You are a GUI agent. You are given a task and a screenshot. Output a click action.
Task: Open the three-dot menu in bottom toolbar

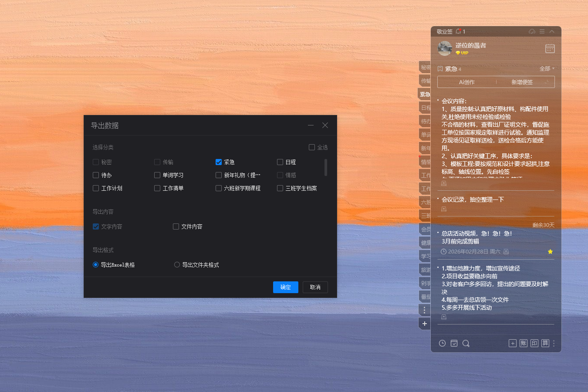pyautogui.click(x=554, y=343)
